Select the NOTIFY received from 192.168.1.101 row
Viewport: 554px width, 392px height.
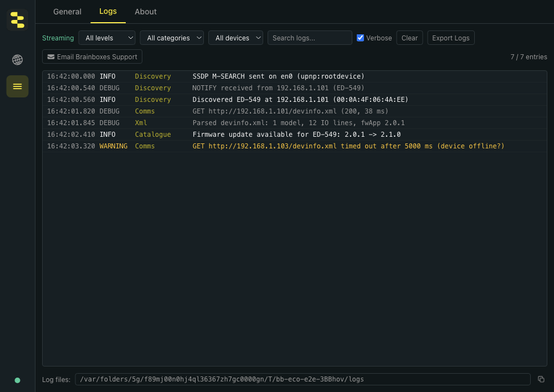click(295, 88)
